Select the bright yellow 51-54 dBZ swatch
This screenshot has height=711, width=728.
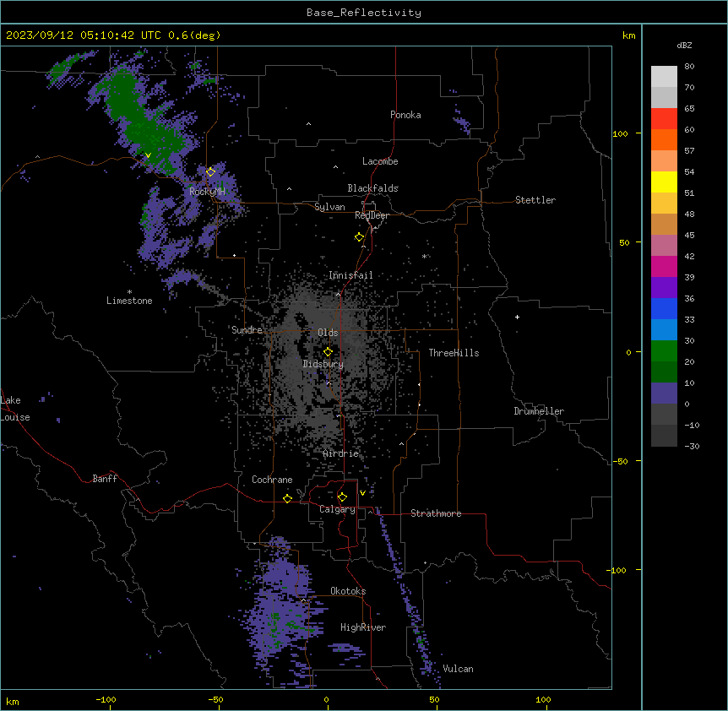pos(664,182)
